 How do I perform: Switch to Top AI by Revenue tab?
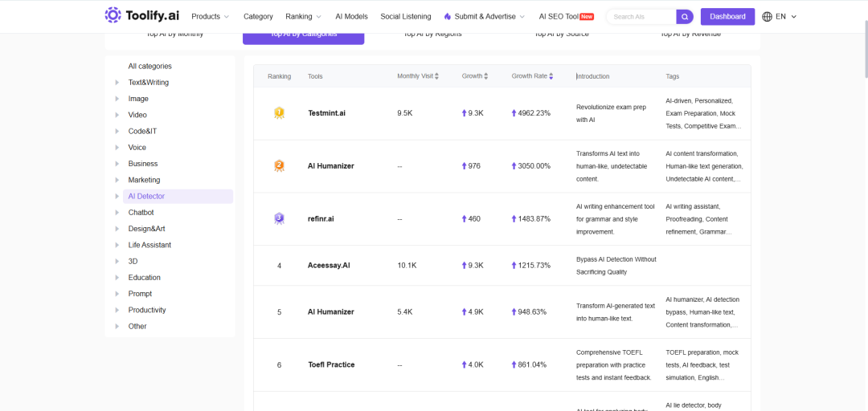click(x=690, y=35)
